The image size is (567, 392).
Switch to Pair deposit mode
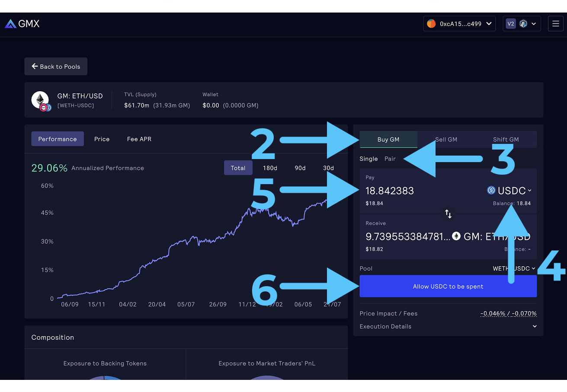pos(390,159)
